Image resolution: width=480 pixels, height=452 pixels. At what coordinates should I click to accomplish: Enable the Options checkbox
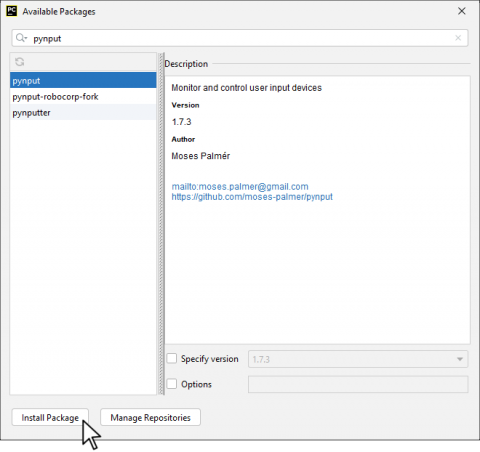(172, 384)
